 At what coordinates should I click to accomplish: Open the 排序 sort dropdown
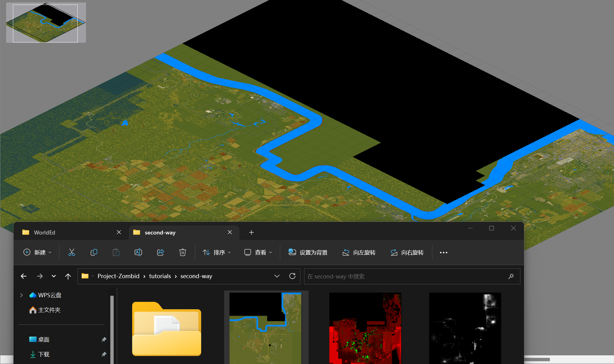[x=217, y=252]
